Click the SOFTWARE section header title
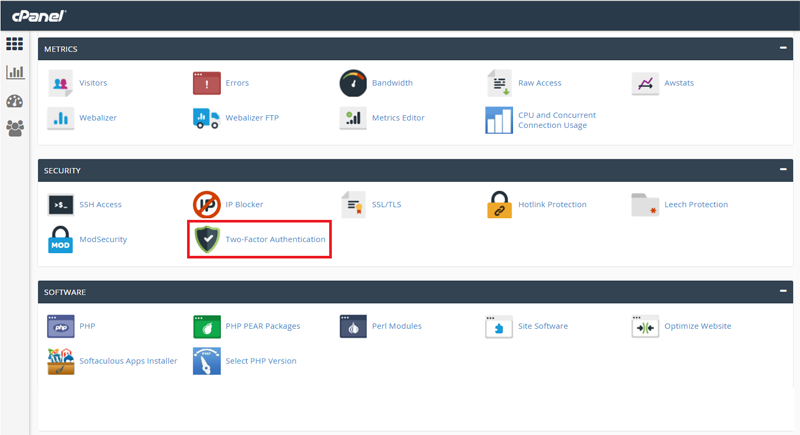Screen dimensions: 800x435 (x=65, y=292)
